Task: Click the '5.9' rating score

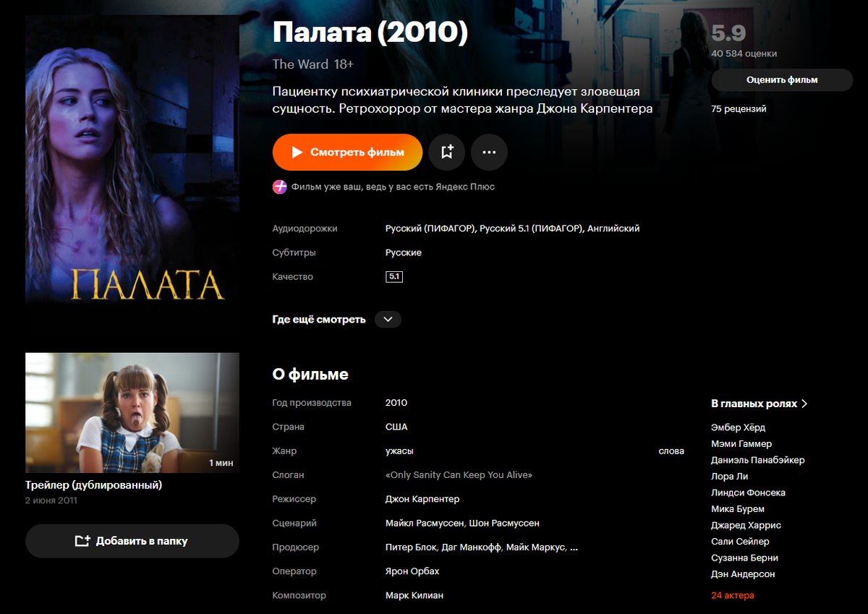Action: [x=728, y=33]
